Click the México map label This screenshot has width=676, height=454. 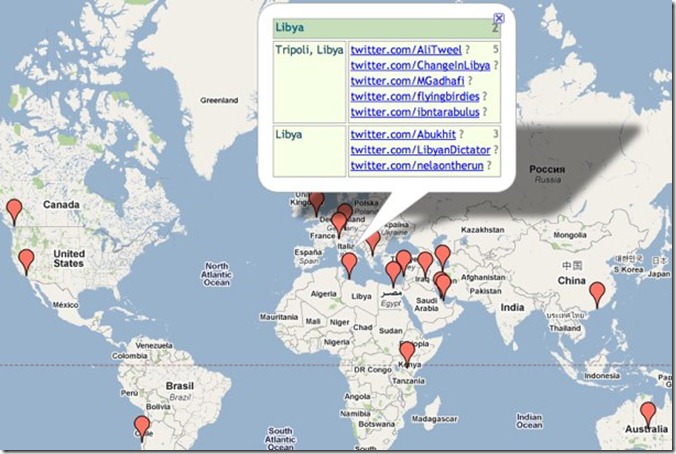click(x=66, y=305)
